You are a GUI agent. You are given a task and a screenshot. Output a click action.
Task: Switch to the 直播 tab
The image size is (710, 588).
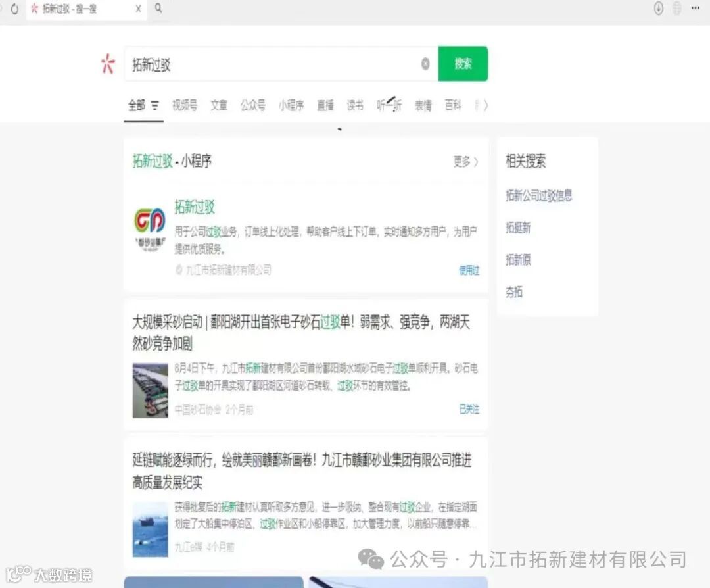325,105
